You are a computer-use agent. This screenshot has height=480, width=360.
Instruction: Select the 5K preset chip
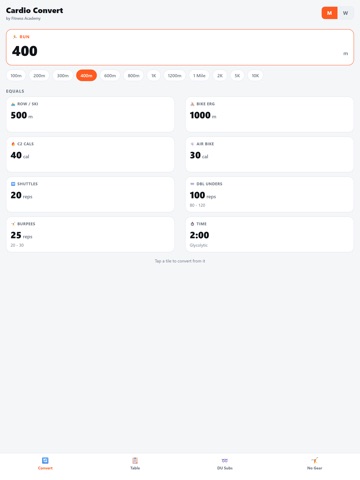pos(237,76)
